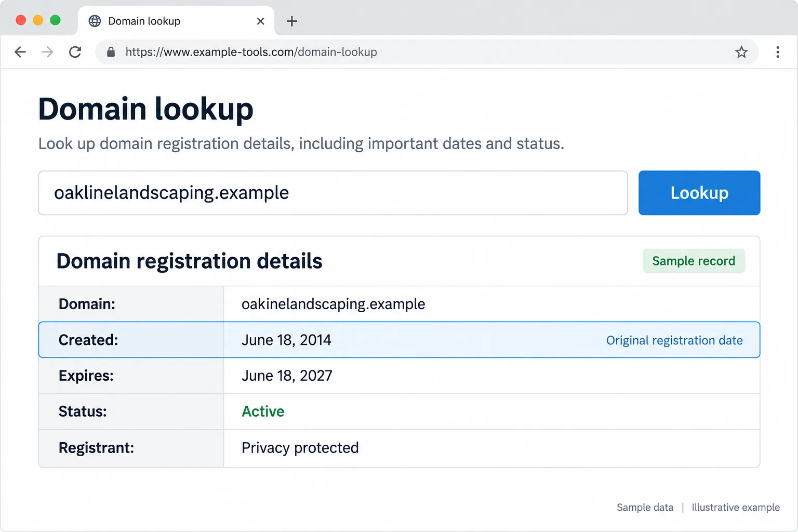Click the Active status value
Image resolution: width=798 pixels, height=532 pixels.
(x=263, y=411)
